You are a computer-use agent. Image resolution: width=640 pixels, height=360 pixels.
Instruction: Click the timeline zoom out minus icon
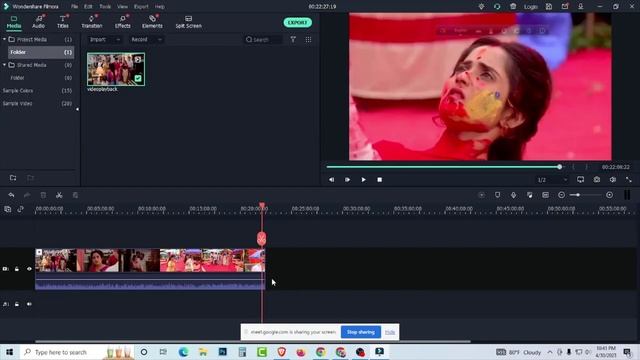562,195
